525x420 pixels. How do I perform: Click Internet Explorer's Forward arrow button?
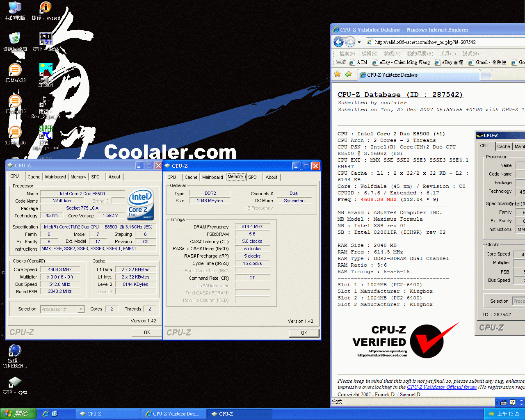(350, 42)
